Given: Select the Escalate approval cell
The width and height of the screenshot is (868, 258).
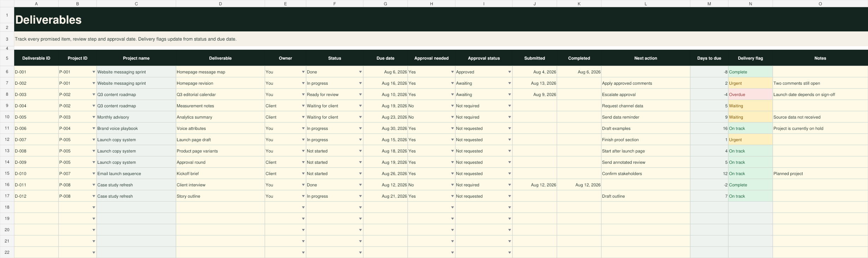Looking at the screenshot, I should tap(645, 95).
